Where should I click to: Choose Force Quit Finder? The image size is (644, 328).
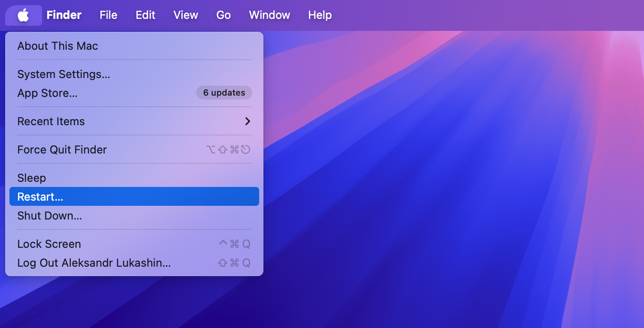coord(134,150)
